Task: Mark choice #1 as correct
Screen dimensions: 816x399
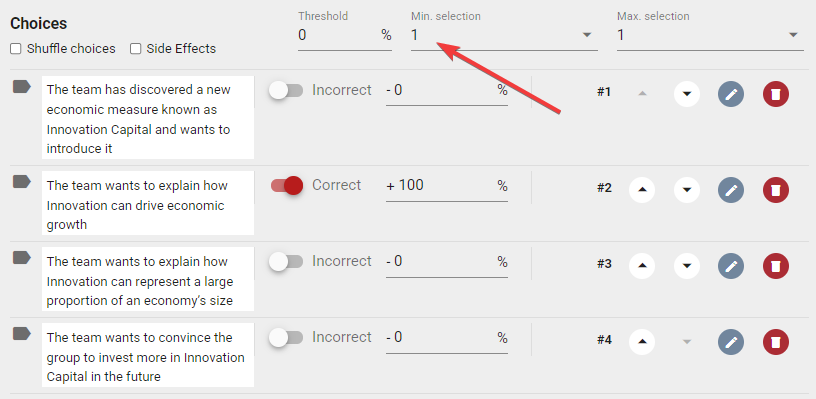Action: pyautogui.click(x=286, y=91)
